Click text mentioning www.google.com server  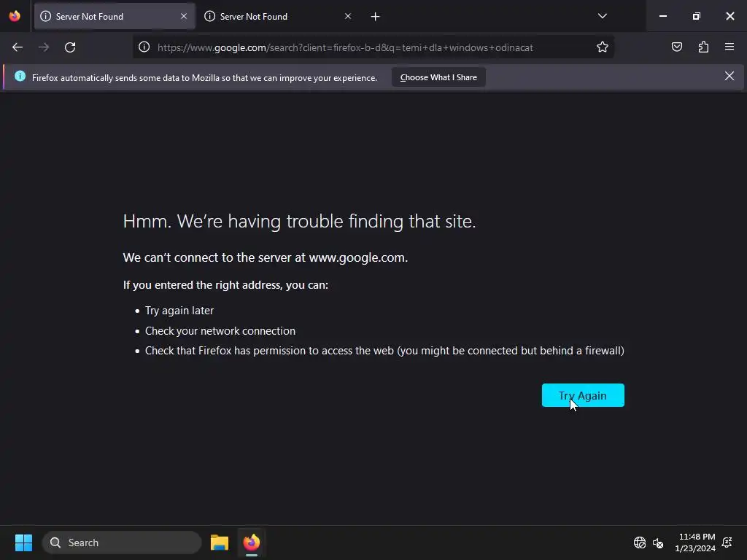(x=266, y=257)
